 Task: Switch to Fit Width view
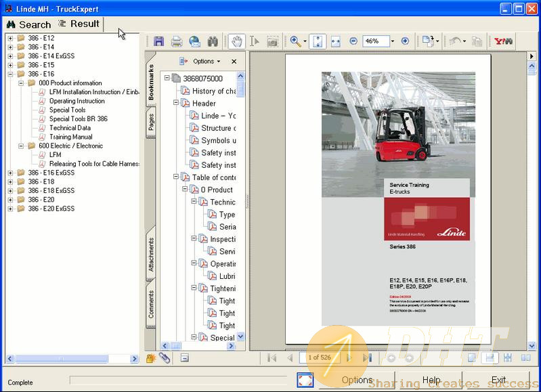tap(335, 42)
